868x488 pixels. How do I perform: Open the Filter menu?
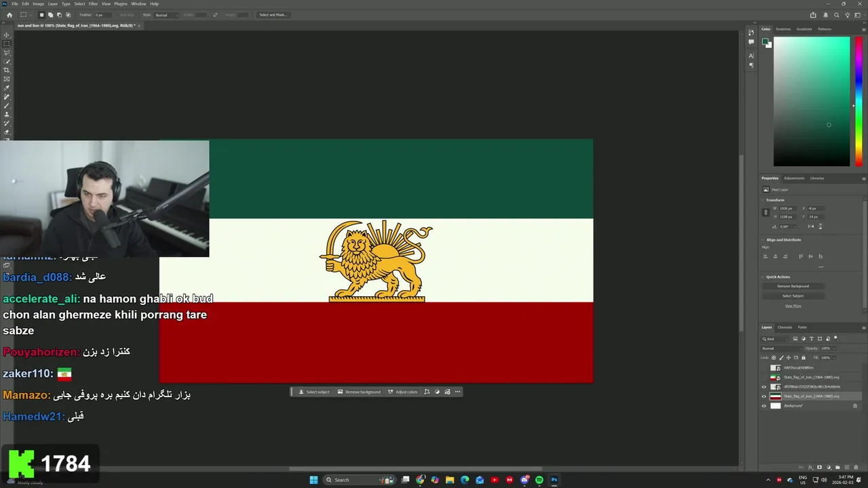tap(94, 3)
